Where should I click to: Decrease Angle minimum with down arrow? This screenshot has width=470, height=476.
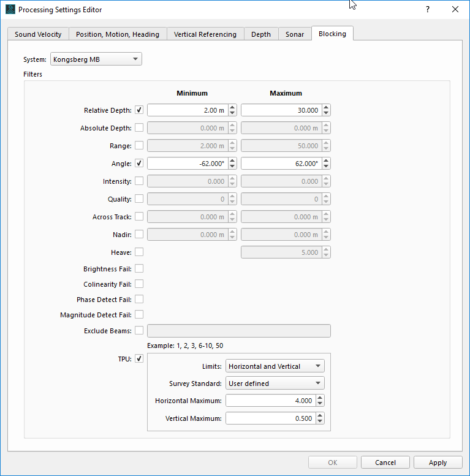pyautogui.click(x=232, y=167)
